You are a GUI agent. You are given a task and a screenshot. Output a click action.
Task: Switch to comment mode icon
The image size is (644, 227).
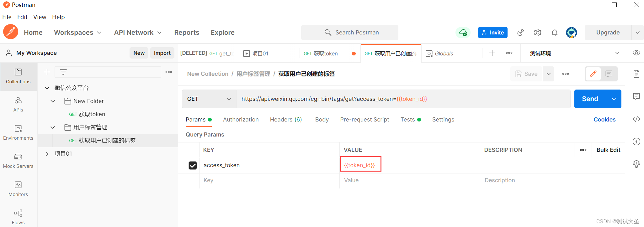(x=609, y=74)
